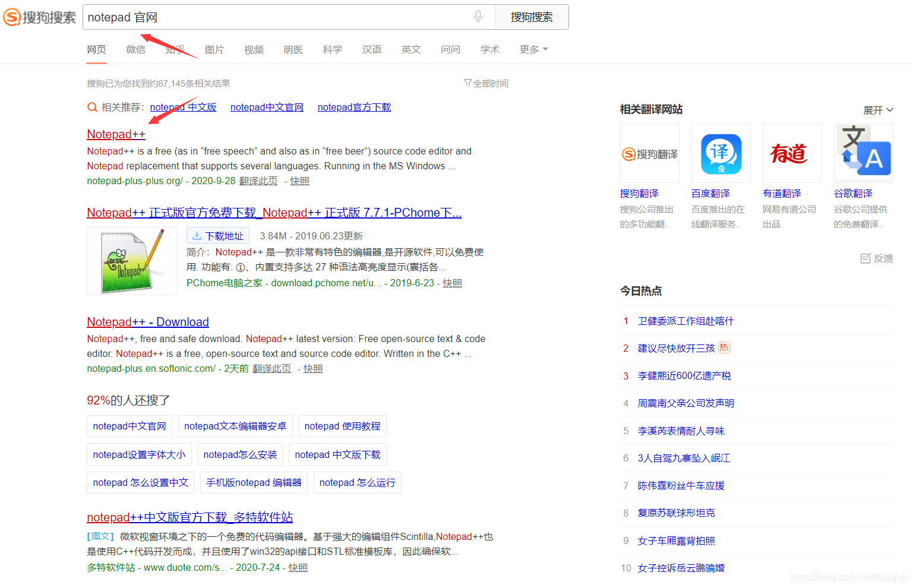Select the orange magnifier icon beside 相关推荐
The image size is (913, 588).
tap(92, 108)
